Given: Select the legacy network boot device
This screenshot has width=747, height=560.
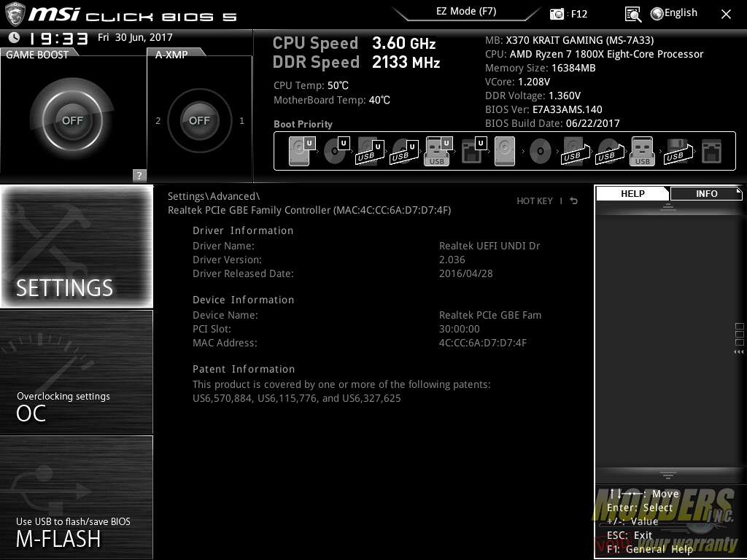Looking at the screenshot, I should [x=712, y=152].
